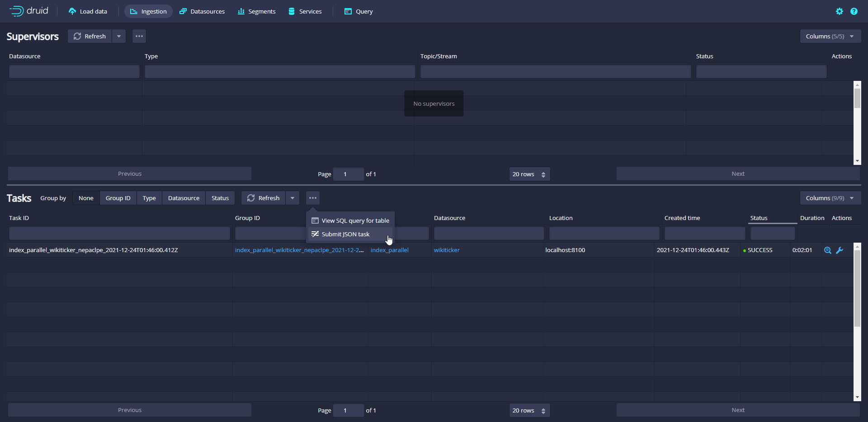The image size is (868, 422).
Task: Refresh the Tasks table
Action: (264, 198)
